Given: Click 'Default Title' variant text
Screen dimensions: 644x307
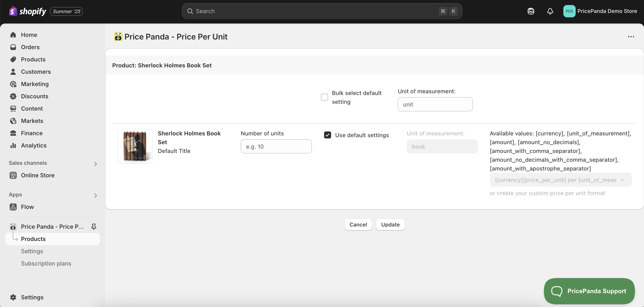Looking at the screenshot, I should pos(174,151).
